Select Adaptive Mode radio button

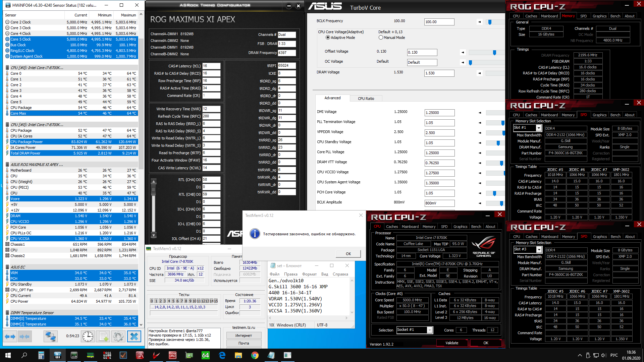pyautogui.click(x=328, y=38)
